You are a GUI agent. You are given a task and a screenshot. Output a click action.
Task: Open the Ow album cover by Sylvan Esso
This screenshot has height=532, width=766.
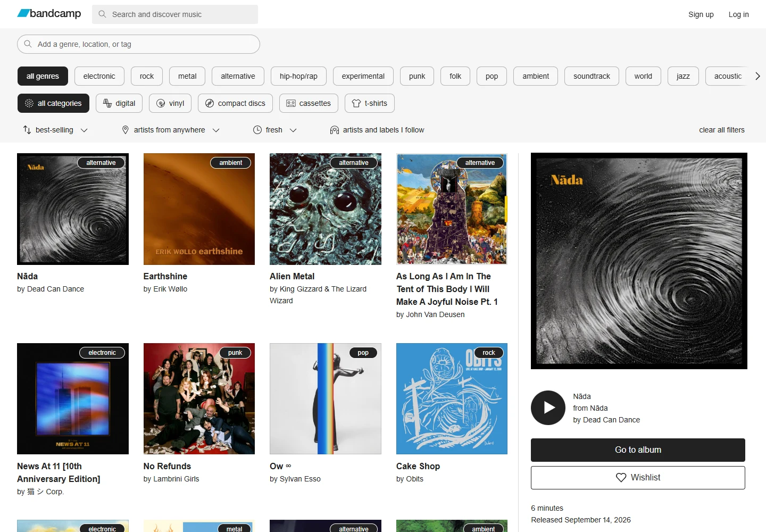[326, 398]
